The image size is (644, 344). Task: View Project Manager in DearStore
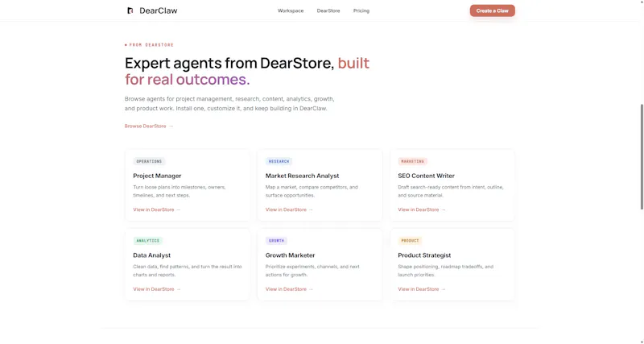[x=157, y=209]
